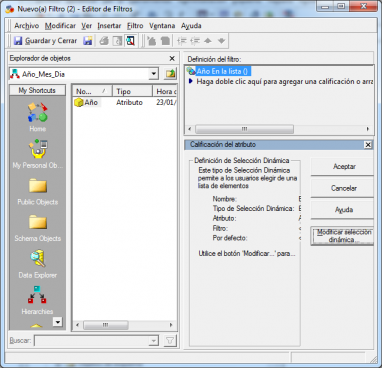Click the search filter funnel icon
Image resolution: width=382 pixels, height=368 pixels.
[x=170, y=340]
